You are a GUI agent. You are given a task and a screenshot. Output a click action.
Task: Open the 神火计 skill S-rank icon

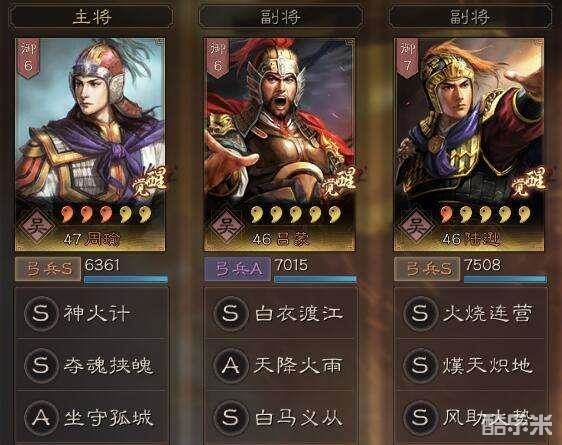[x=41, y=313]
